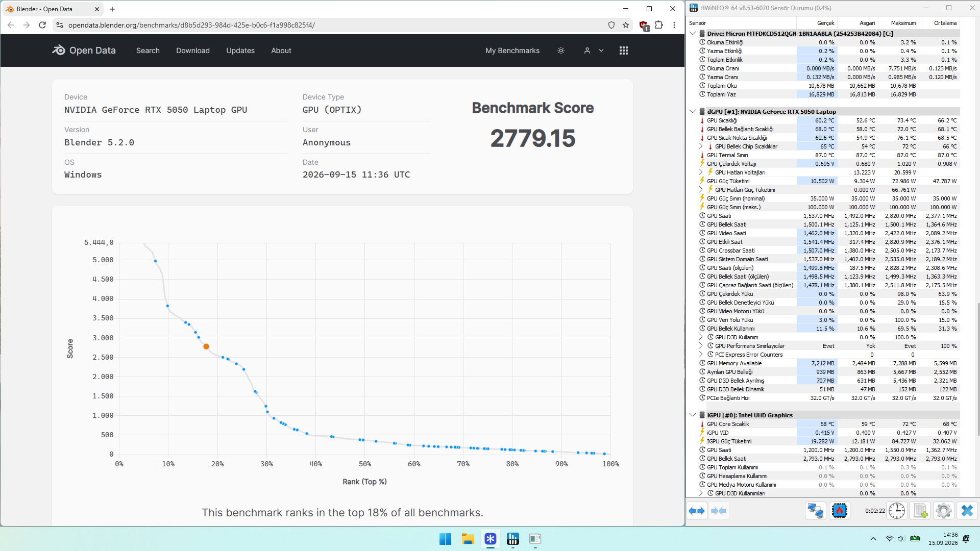
Task: Open the red shield extension with badge
Action: [644, 26]
